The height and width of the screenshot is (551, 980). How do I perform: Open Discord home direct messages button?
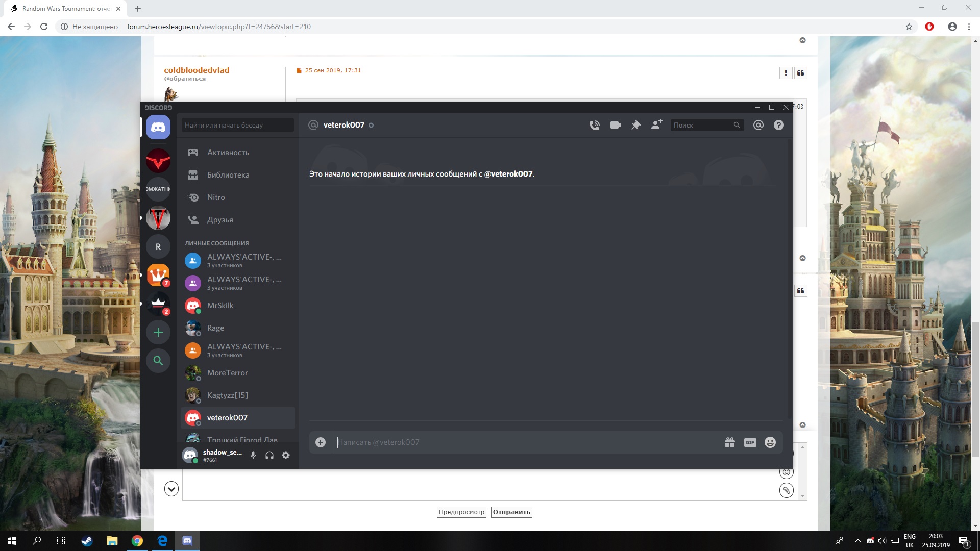(158, 127)
